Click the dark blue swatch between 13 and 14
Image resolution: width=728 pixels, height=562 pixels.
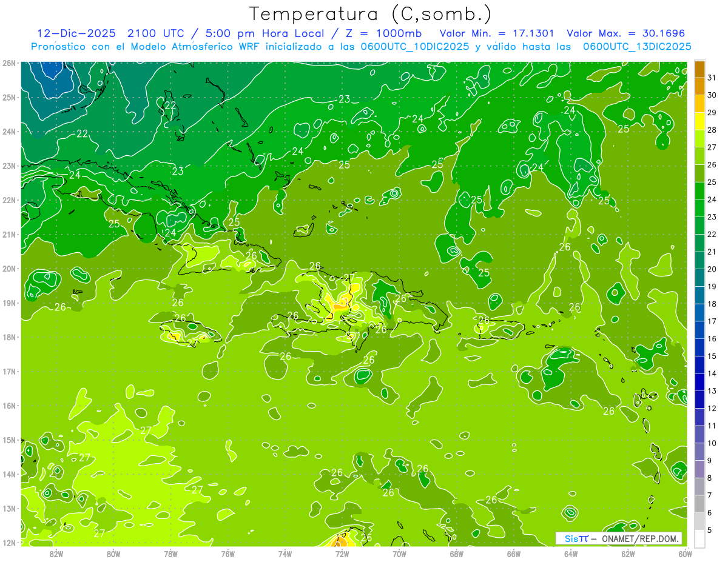(x=699, y=382)
